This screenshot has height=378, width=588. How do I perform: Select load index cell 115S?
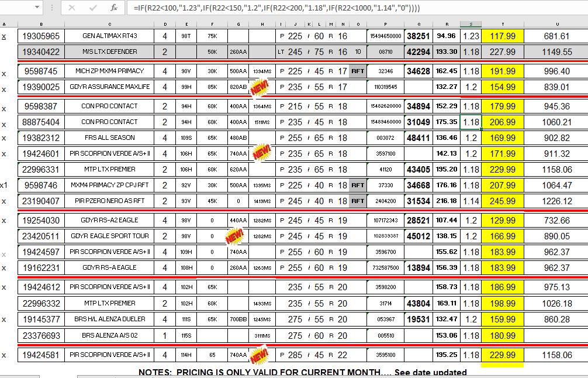coord(186,336)
